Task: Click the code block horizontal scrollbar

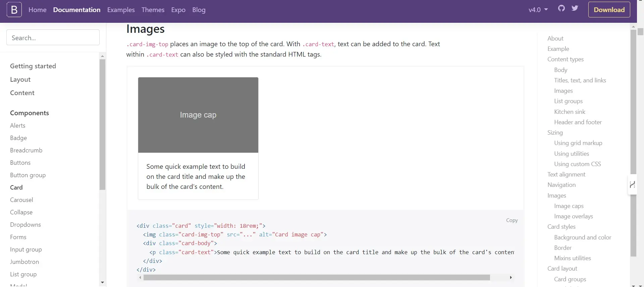Action: (316, 278)
